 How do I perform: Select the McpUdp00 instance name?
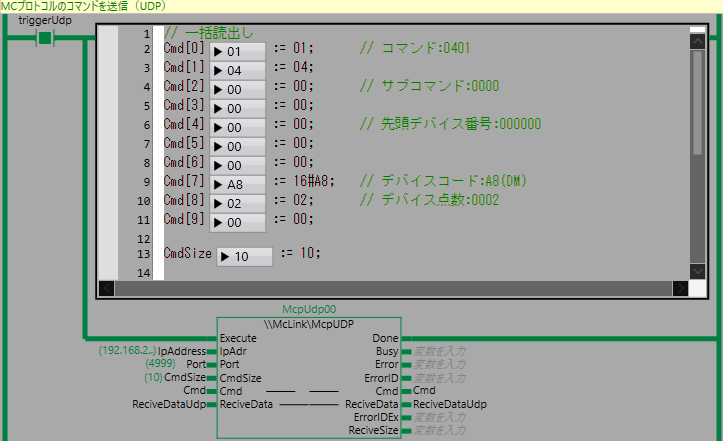coord(308,311)
